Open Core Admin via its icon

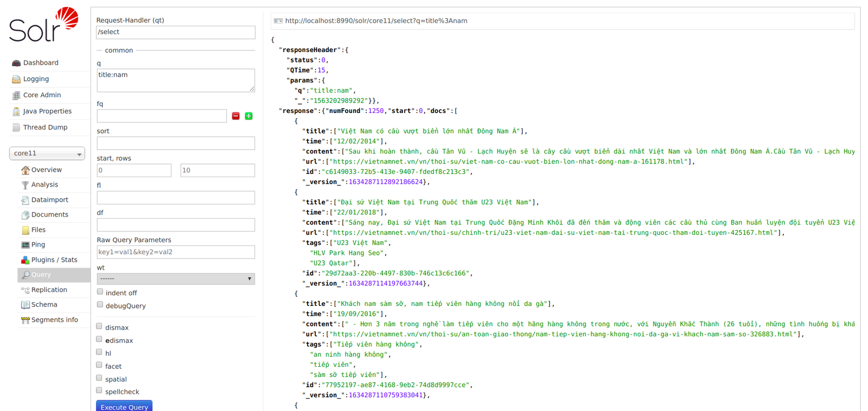(x=16, y=96)
